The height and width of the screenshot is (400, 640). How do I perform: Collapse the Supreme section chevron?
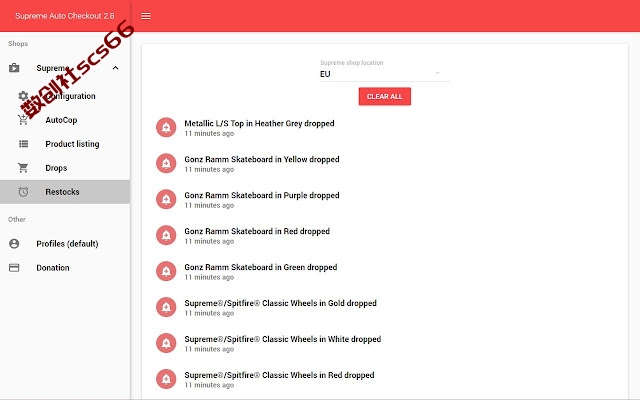[x=116, y=68]
